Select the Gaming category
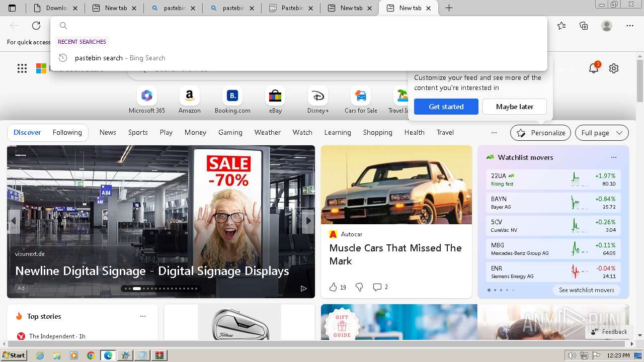 pos(230,132)
